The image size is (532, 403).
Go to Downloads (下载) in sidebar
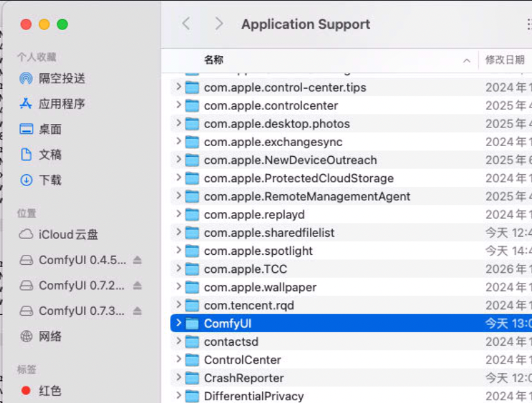pos(50,179)
